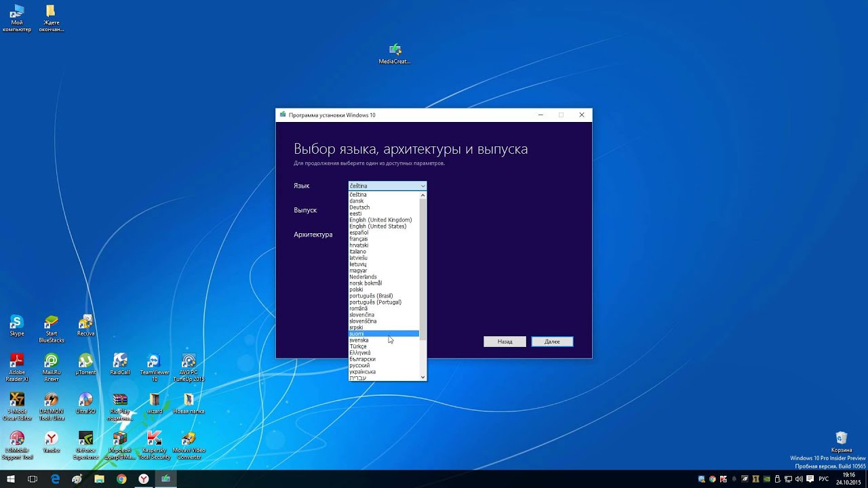
Task: Launch the µTorrent desktop icon
Action: click(85, 364)
